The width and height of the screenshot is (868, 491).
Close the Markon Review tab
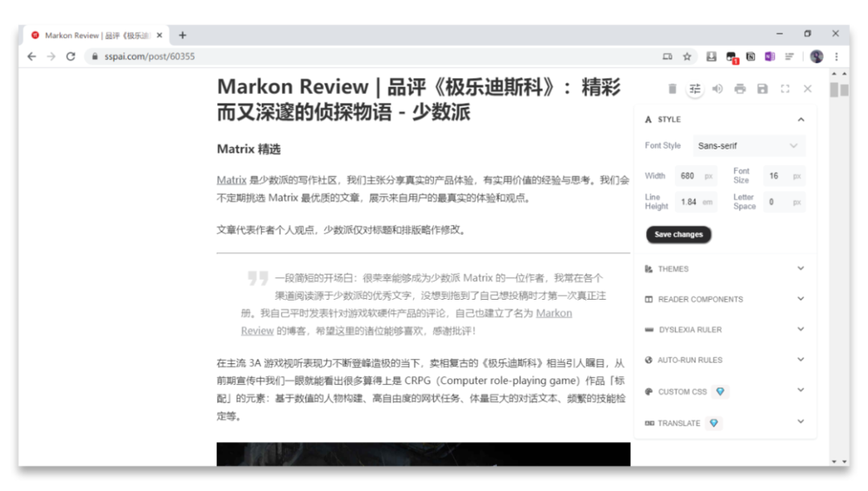coord(159,35)
